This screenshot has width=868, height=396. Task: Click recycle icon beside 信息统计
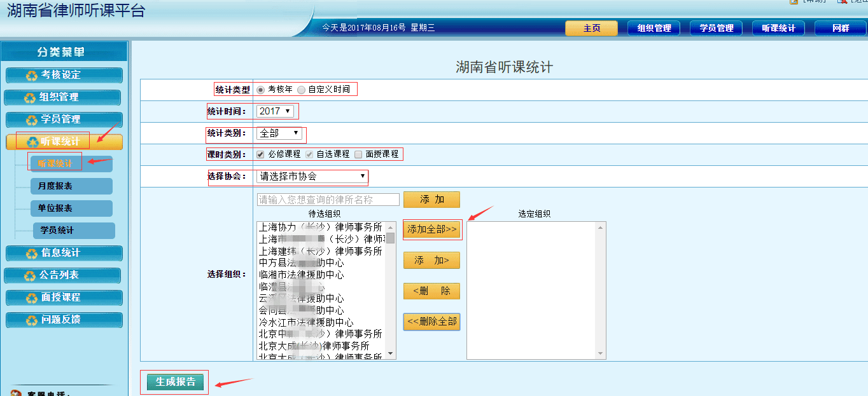pyautogui.click(x=32, y=254)
